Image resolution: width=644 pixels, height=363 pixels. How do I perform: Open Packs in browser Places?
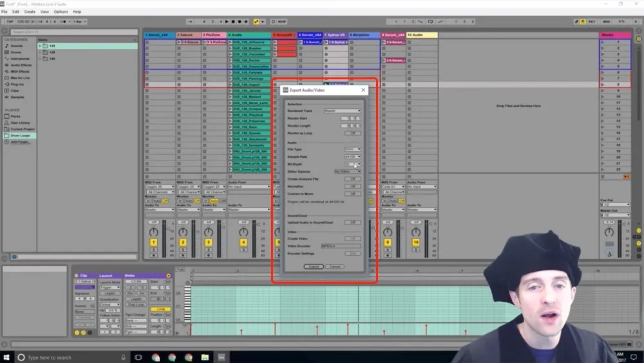[15, 116]
